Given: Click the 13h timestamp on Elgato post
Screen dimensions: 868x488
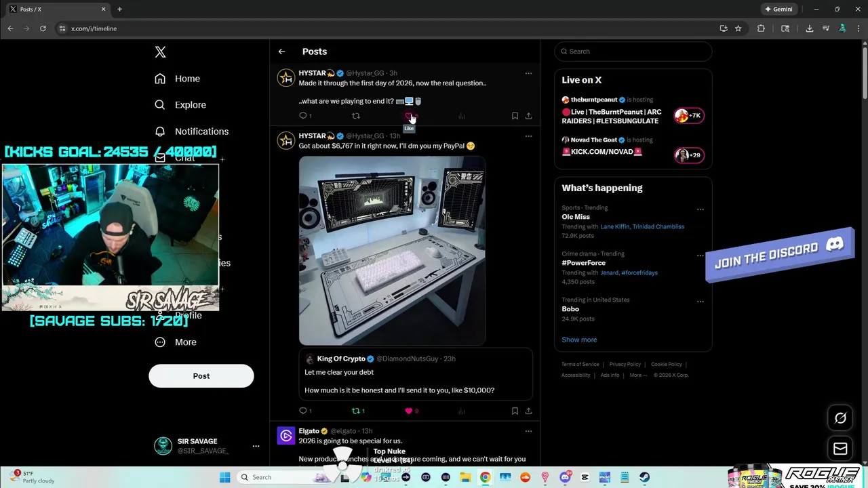Looking at the screenshot, I should click(x=367, y=431).
